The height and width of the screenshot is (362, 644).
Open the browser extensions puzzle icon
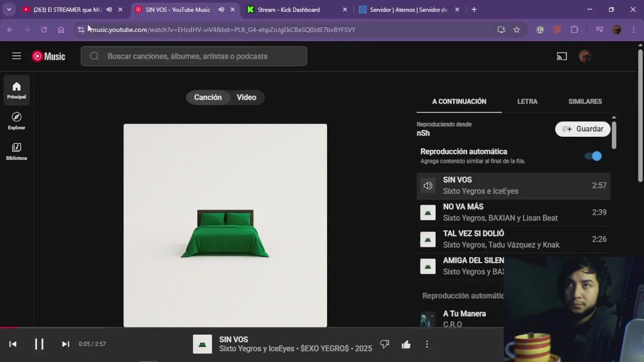point(575,30)
